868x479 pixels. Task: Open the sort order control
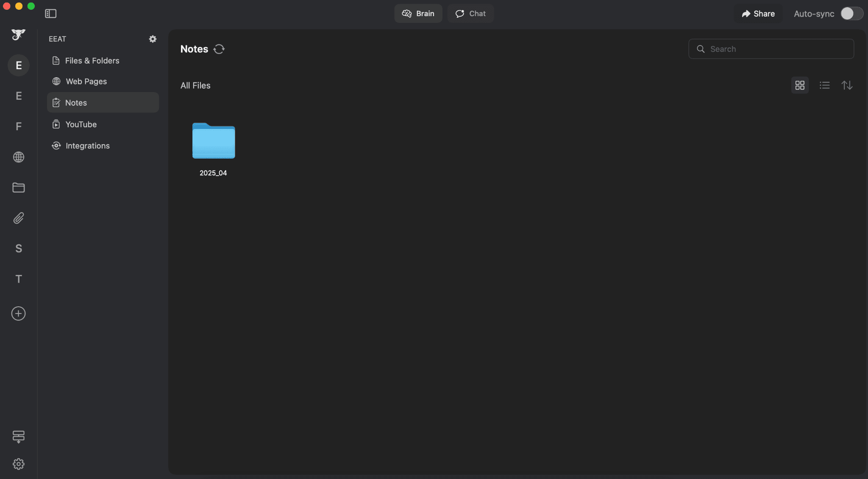(x=847, y=85)
